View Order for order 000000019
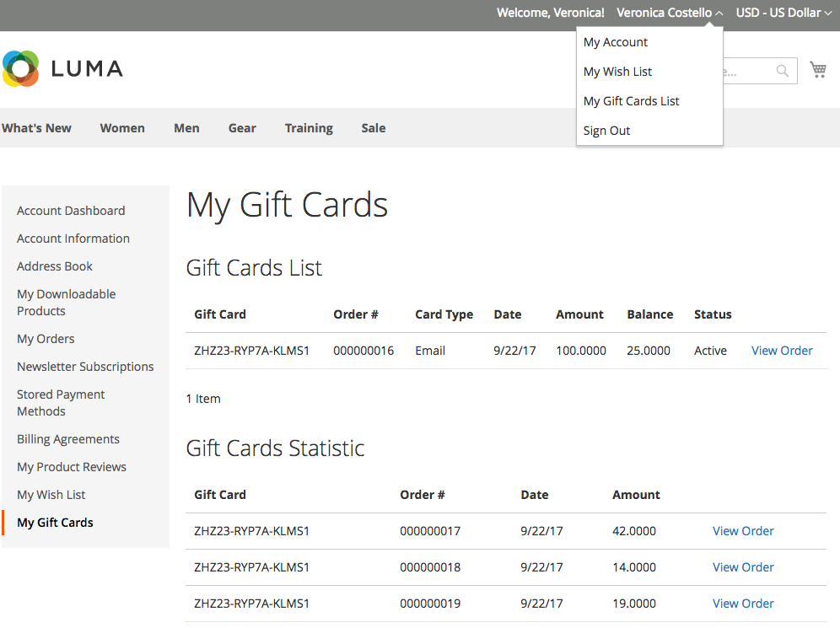840x628 pixels. (x=743, y=604)
